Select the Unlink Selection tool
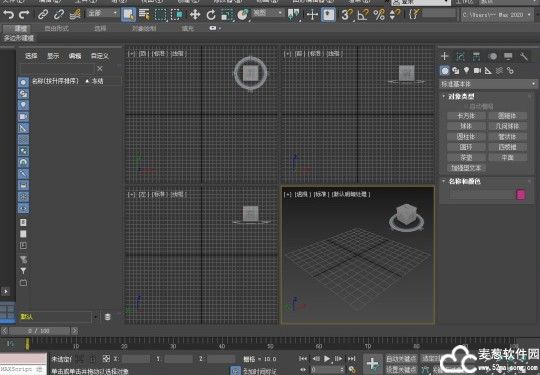This screenshot has width=540, height=375. [x=59, y=15]
